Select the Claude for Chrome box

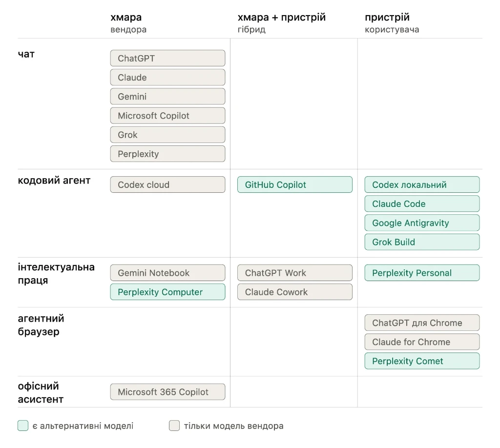click(x=422, y=342)
